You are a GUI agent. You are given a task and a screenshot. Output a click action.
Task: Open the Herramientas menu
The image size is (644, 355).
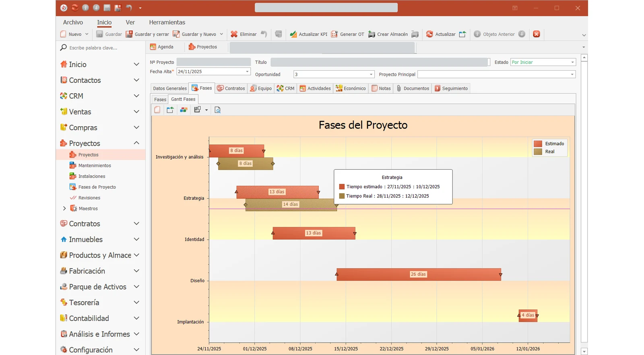click(x=167, y=23)
